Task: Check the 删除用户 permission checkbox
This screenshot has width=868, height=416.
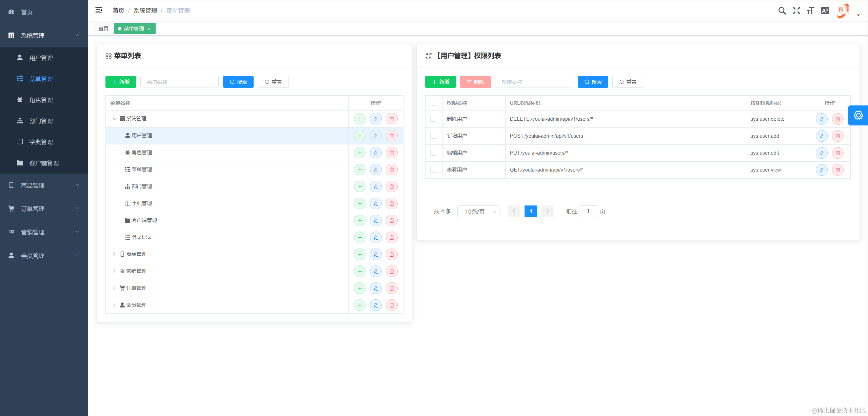Action: tap(433, 119)
